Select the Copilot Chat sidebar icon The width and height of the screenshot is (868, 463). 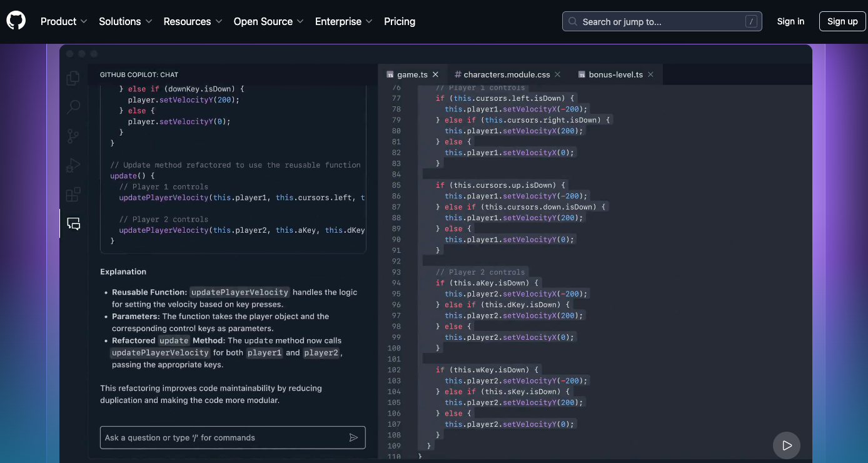pos(73,223)
